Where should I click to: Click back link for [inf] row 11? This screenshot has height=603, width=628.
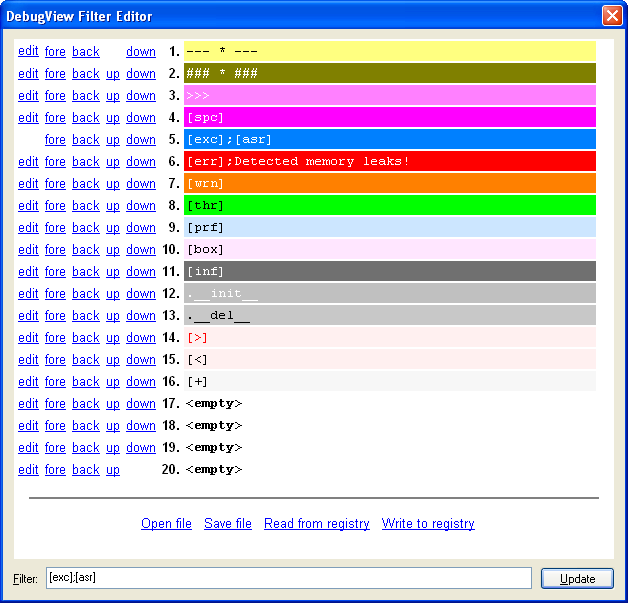pos(86,271)
